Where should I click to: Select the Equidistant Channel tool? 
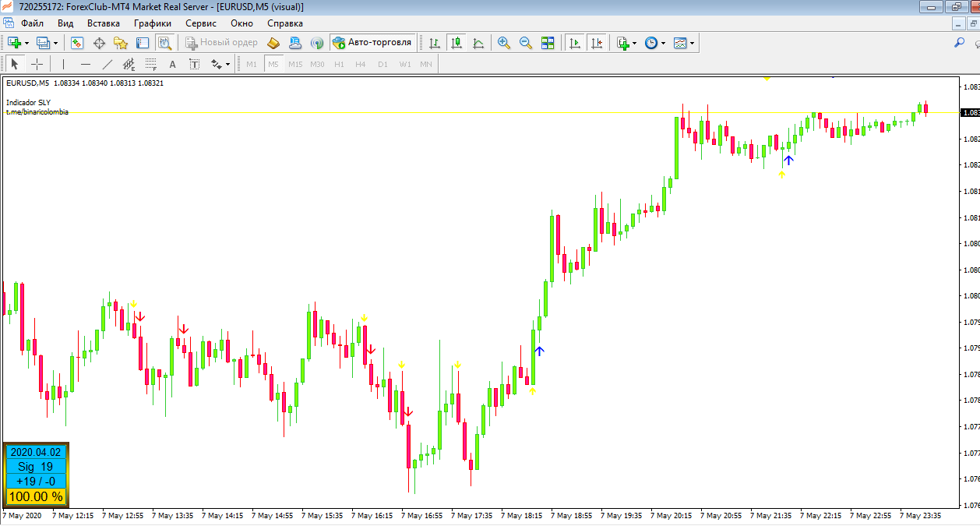[x=129, y=64]
